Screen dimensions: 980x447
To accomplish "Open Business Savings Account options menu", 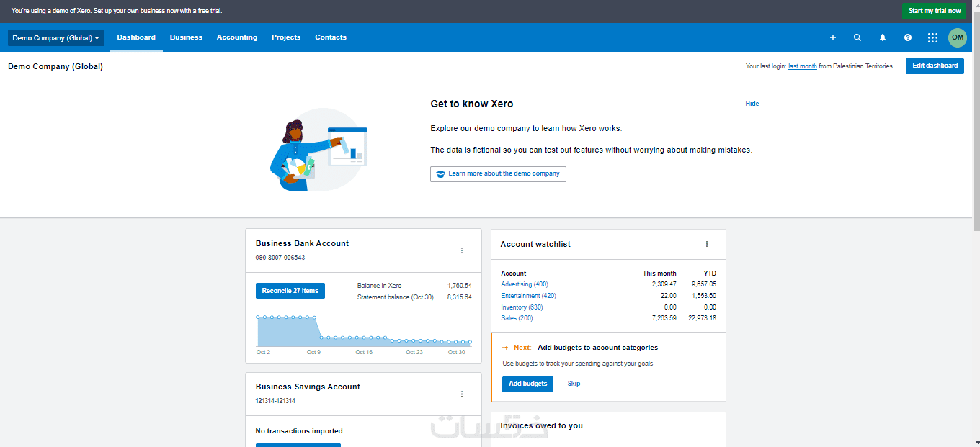I will pos(462,394).
